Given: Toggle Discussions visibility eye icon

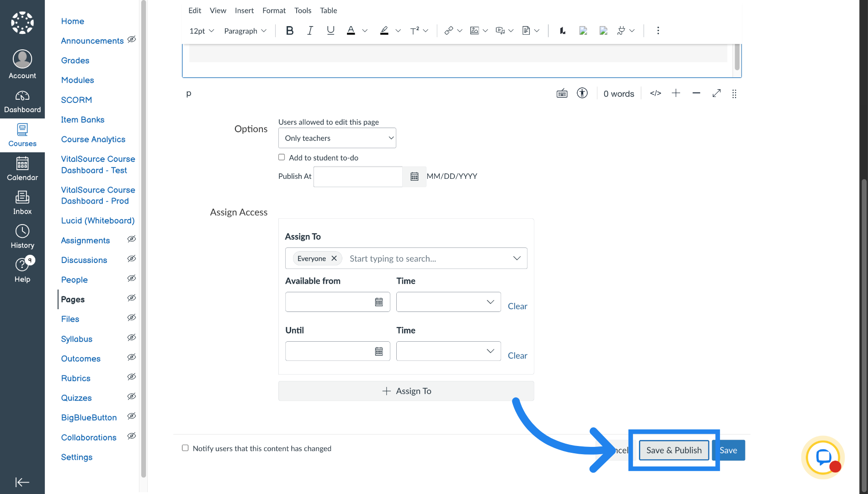Looking at the screenshot, I should click(x=132, y=259).
